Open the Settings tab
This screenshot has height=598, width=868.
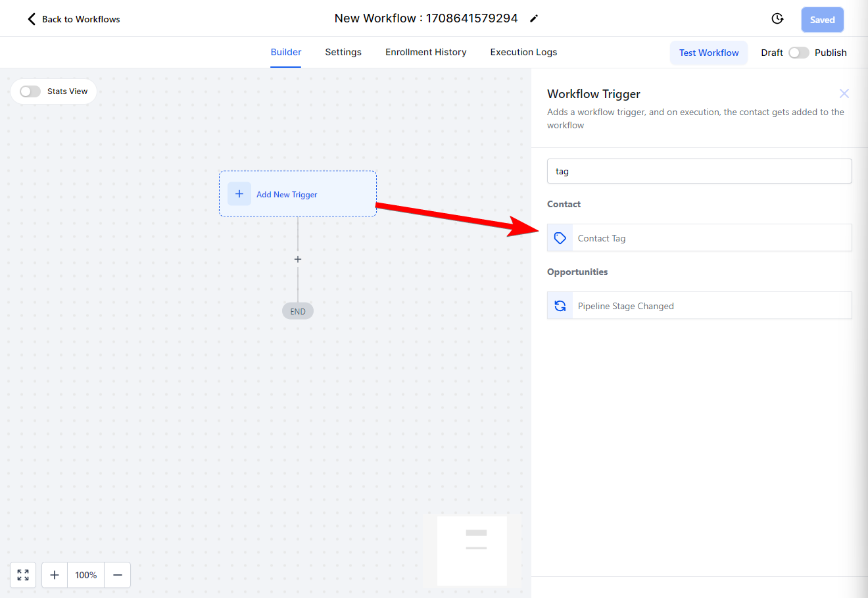point(343,53)
